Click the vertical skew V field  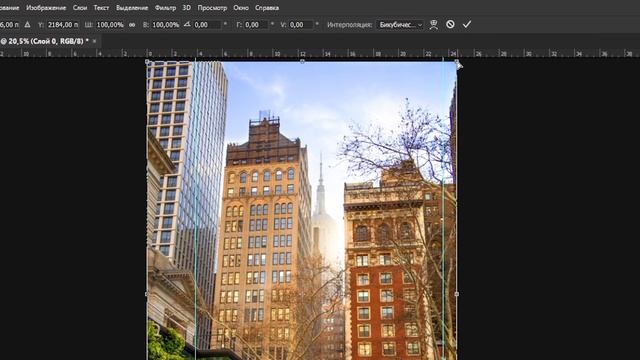click(301, 25)
